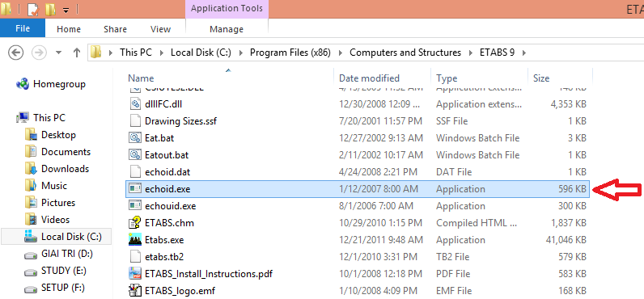Image resolution: width=644 pixels, height=299 pixels.
Task: Click the ETABS_logo.emf file icon
Action: (x=135, y=290)
